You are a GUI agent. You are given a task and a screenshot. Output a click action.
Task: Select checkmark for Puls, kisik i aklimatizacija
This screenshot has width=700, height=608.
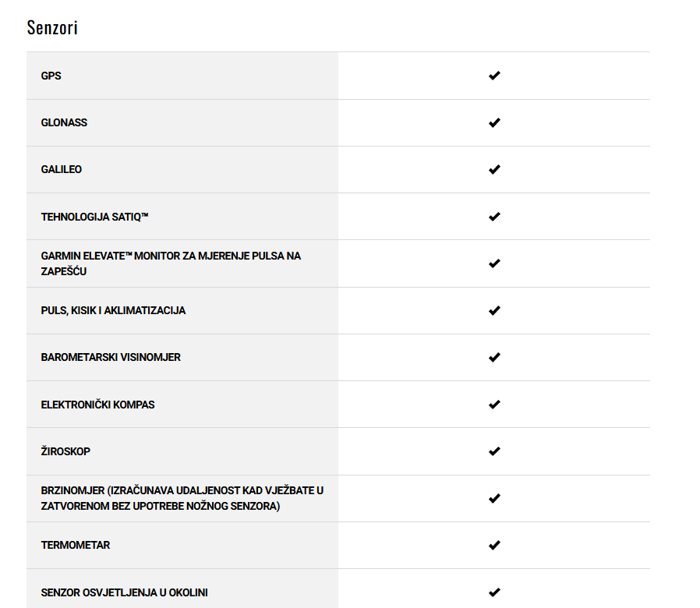494,310
